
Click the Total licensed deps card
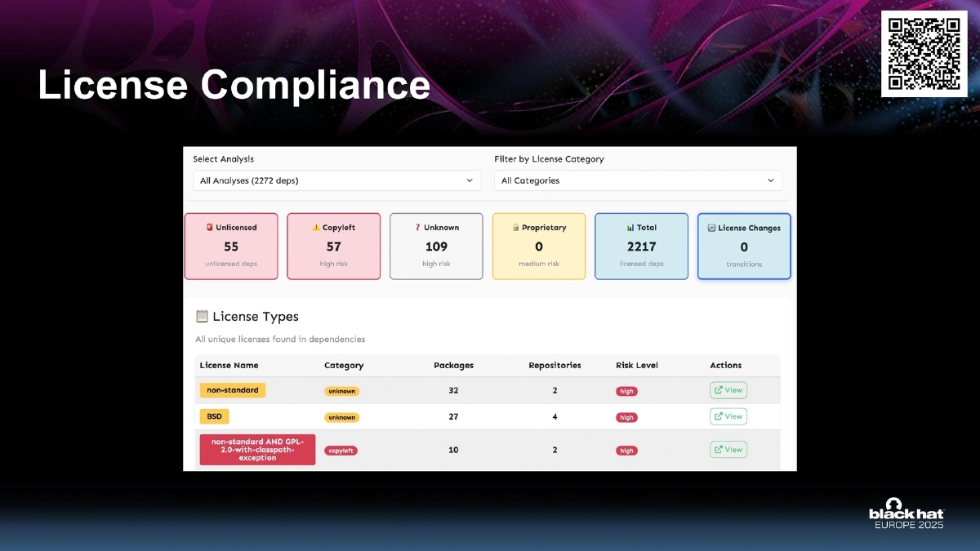(641, 247)
